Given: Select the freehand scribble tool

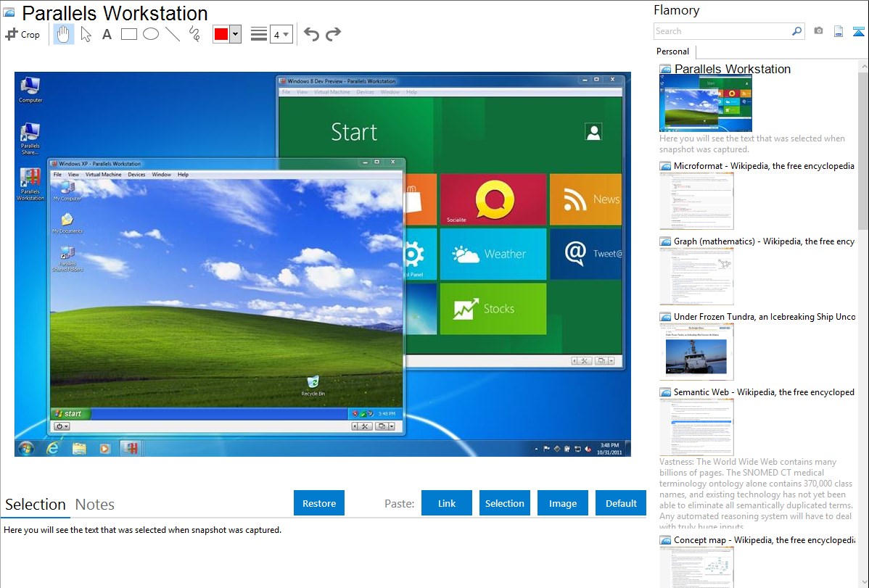Looking at the screenshot, I should (194, 34).
